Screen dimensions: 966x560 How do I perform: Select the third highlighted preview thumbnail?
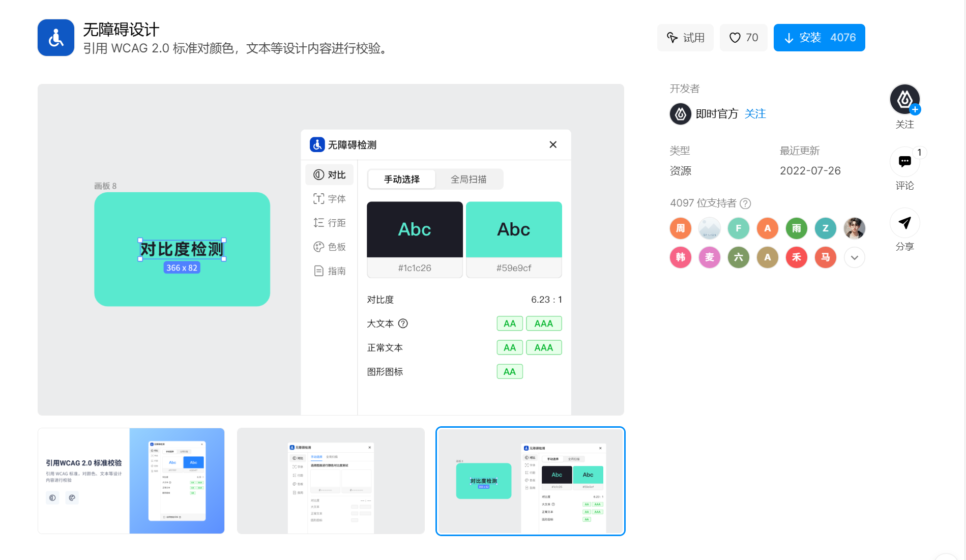click(530, 481)
